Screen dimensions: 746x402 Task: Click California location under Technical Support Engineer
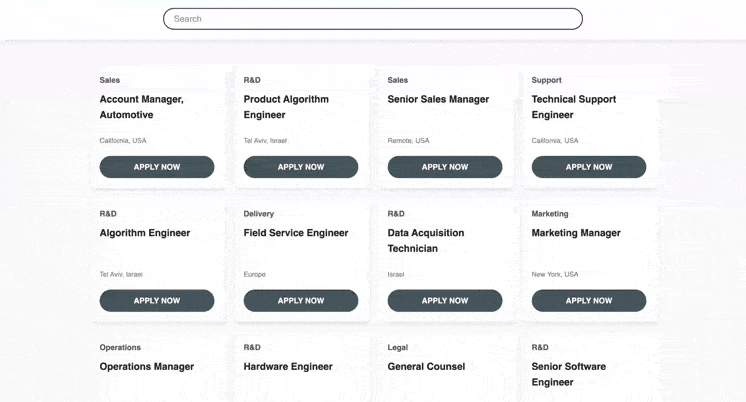coord(555,140)
